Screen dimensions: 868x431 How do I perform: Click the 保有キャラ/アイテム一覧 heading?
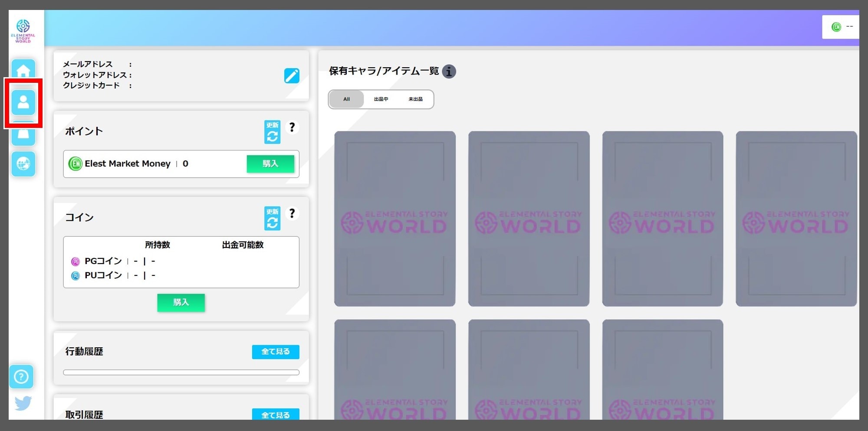[x=384, y=71]
